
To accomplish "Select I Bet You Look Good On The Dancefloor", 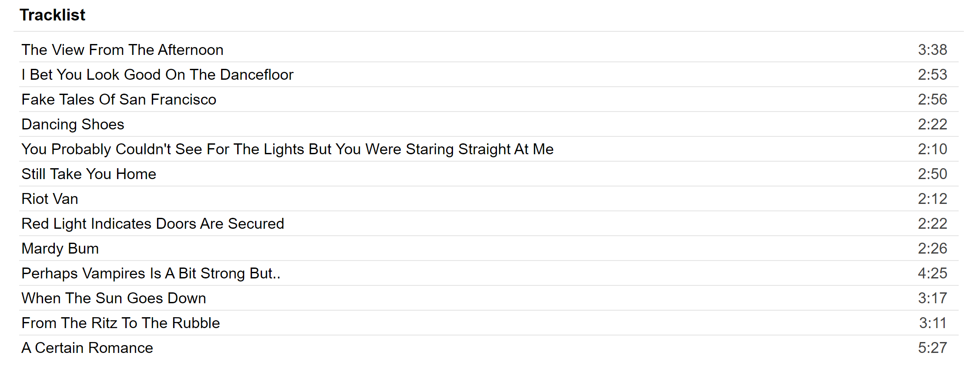I will (157, 75).
